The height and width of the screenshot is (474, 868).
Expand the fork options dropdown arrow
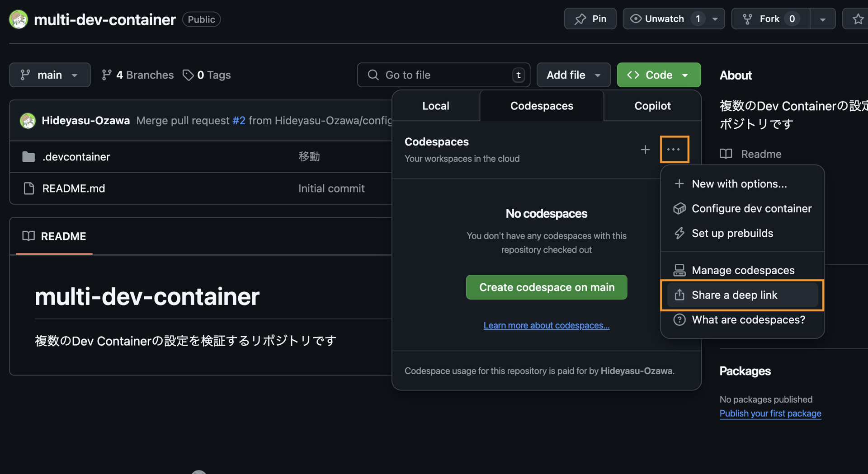823,19
